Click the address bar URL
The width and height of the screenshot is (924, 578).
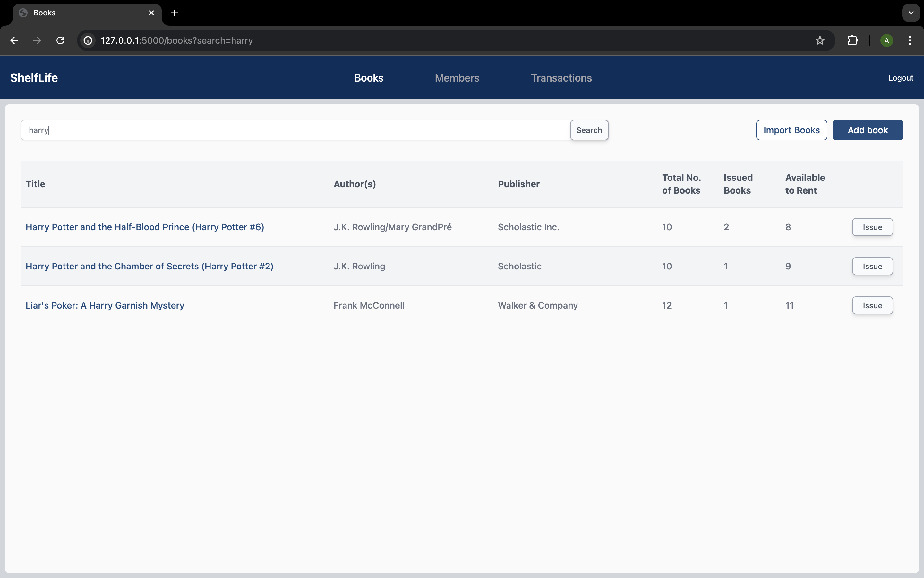[177, 40]
